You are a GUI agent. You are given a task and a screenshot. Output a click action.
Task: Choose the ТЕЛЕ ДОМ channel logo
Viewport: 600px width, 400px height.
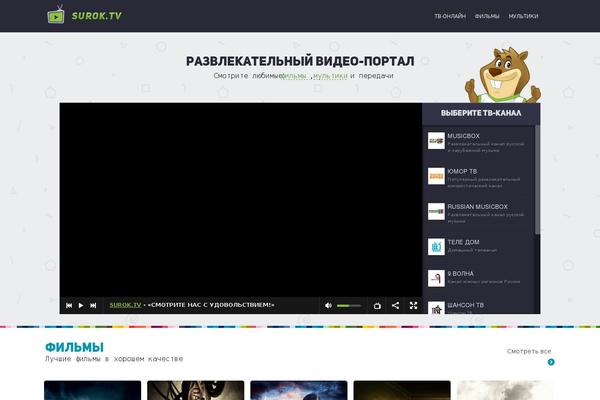tap(436, 247)
